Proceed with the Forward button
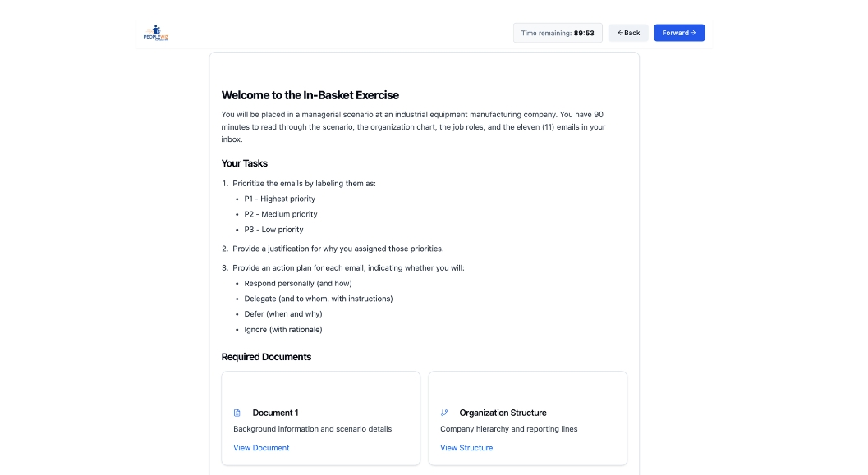 678,33
